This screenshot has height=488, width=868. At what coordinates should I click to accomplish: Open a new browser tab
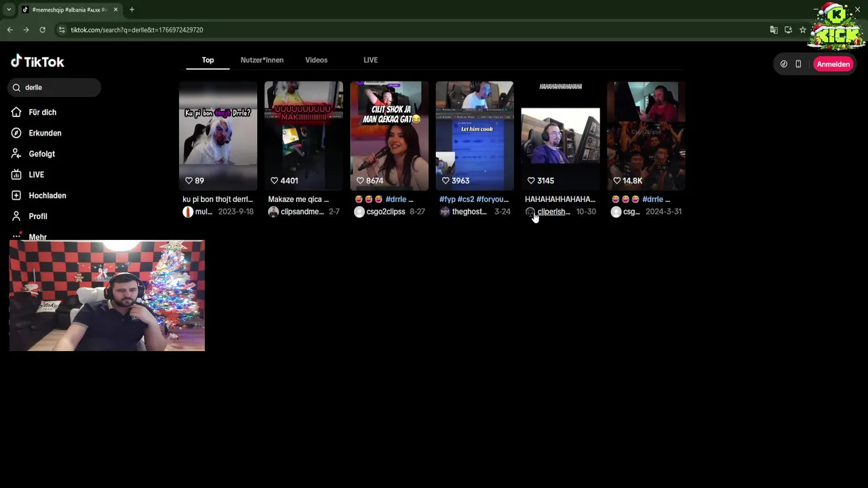(132, 9)
